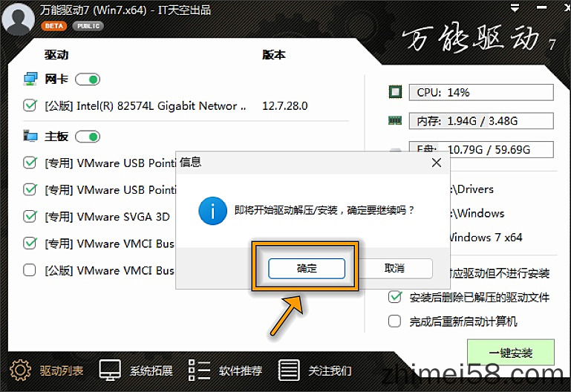Screen dimensions: 571x392
Task: Open the 驱动列表 tab
Action: click(62, 371)
